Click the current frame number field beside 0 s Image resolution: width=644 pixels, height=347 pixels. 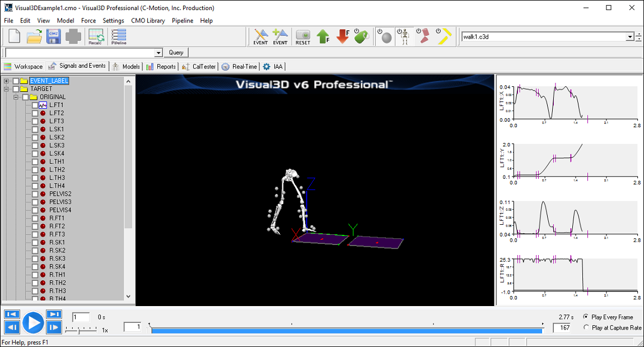[x=81, y=317]
